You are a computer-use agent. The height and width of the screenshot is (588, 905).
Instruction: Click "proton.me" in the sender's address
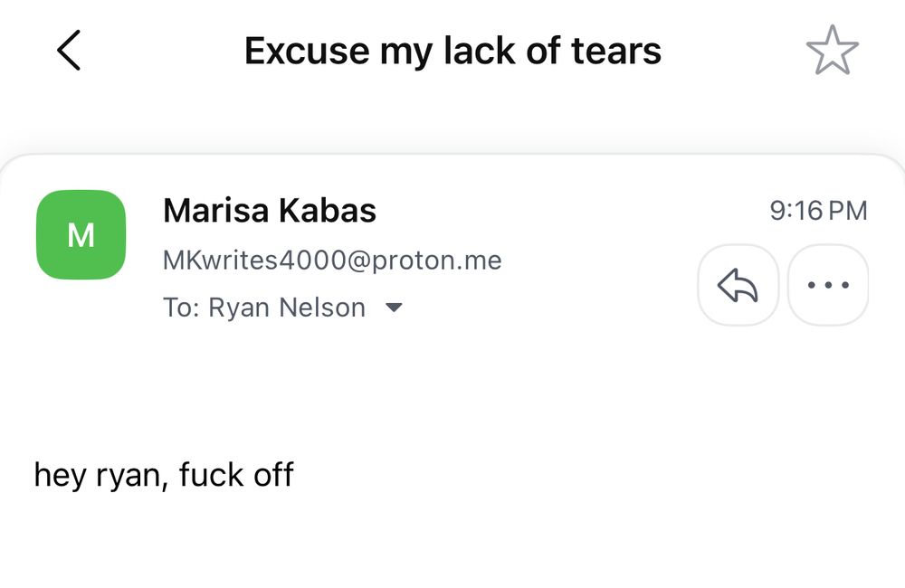tap(446, 261)
